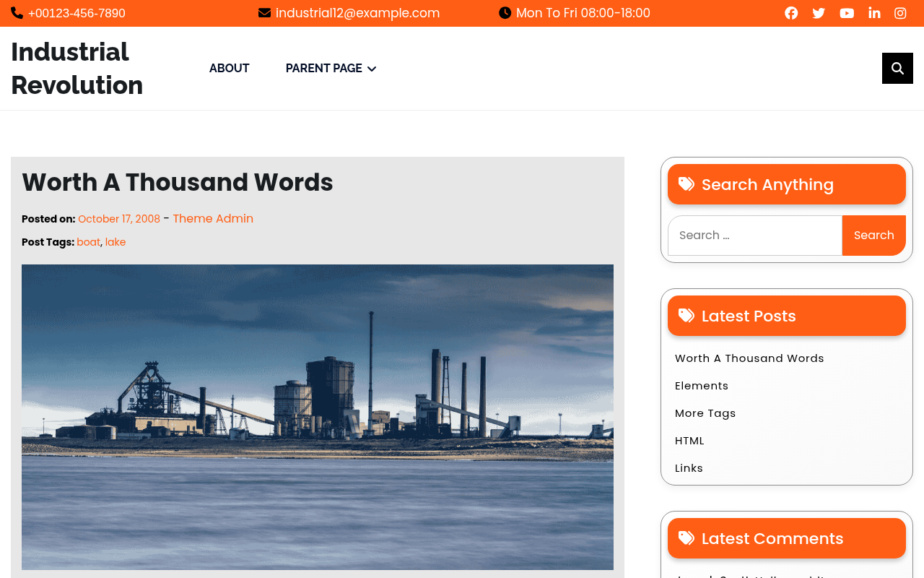Click the Worth A Thousand Words post heading

click(x=178, y=182)
